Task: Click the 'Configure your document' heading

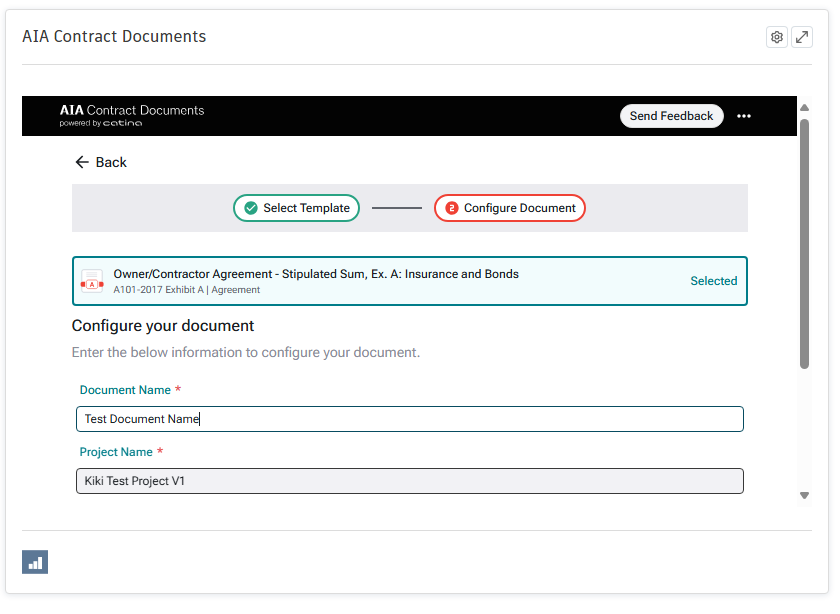Action: click(x=163, y=326)
